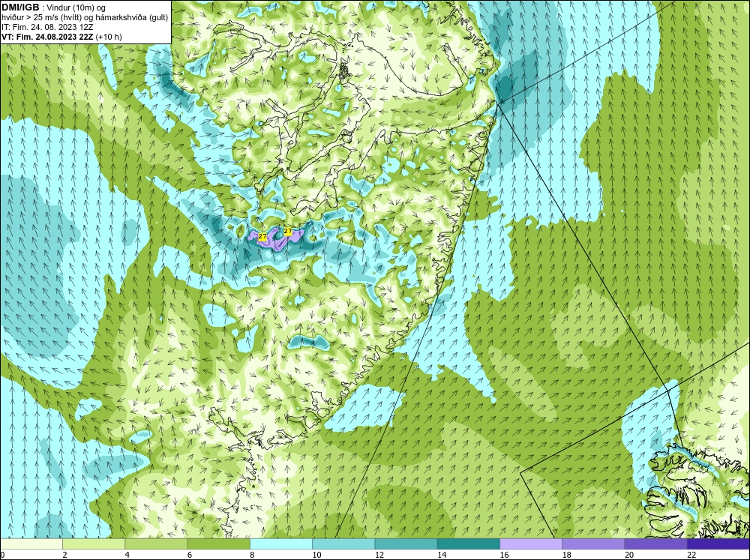The height and width of the screenshot is (560, 750).
Task: Pick the violet 20–22 m/s legend swatch
Action: tap(655, 544)
